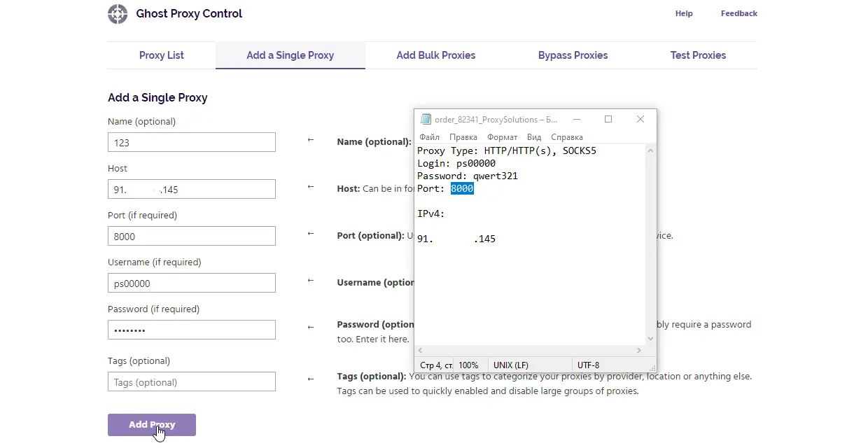868x448 pixels.
Task: Click the Ghost Proxy Control logo icon
Action: tap(118, 14)
